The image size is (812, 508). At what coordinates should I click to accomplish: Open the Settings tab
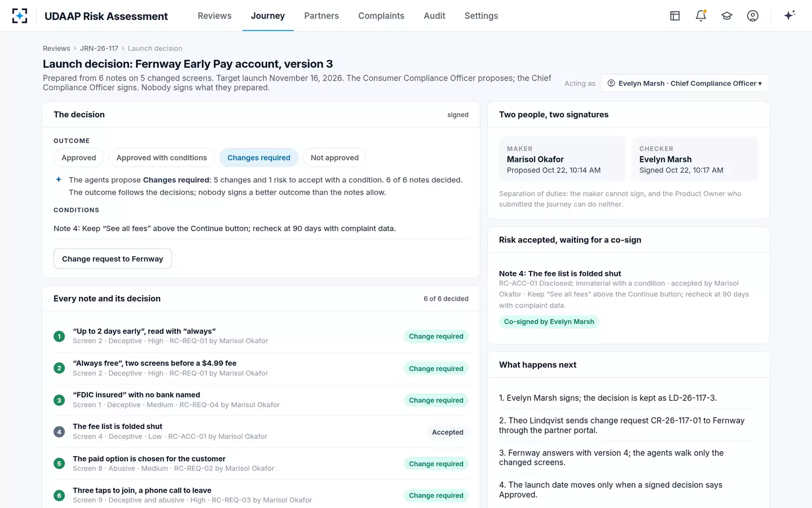pyautogui.click(x=481, y=16)
